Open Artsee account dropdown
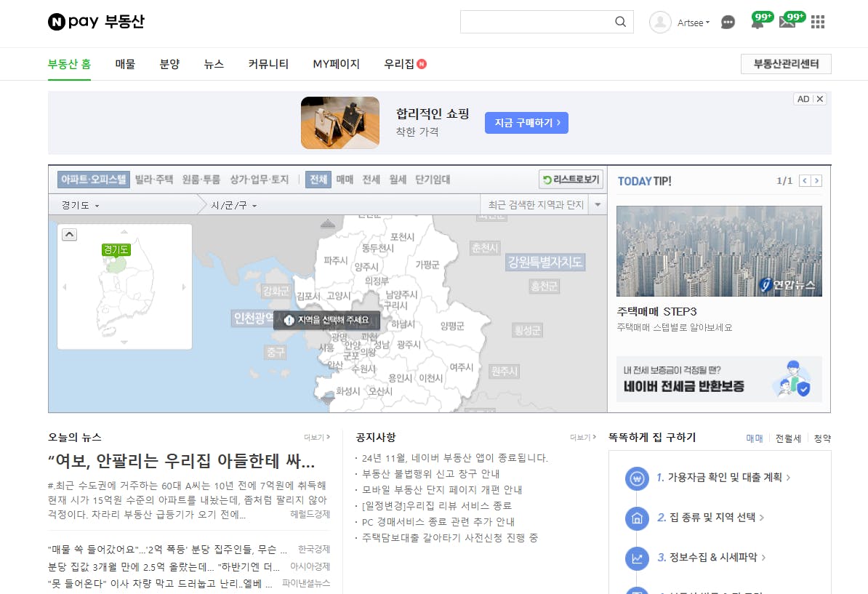 click(x=694, y=23)
